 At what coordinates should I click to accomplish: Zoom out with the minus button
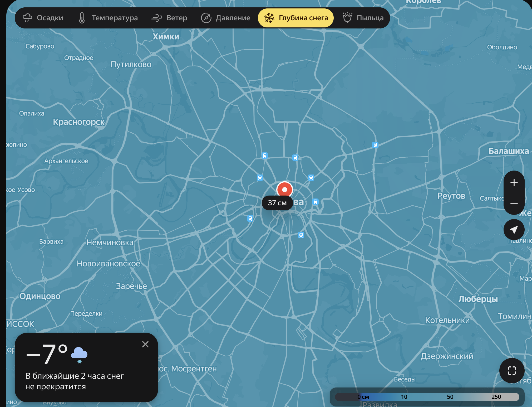click(514, 204)
